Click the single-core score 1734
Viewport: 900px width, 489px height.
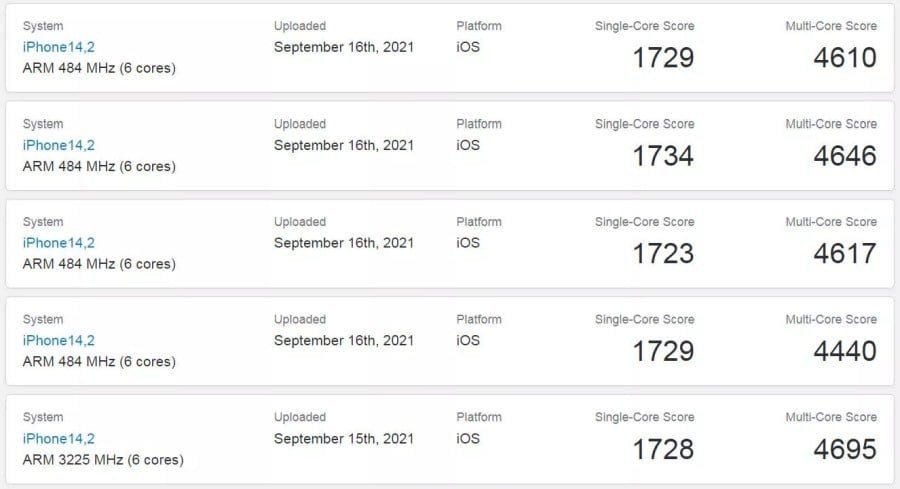[x=663, y=156]
